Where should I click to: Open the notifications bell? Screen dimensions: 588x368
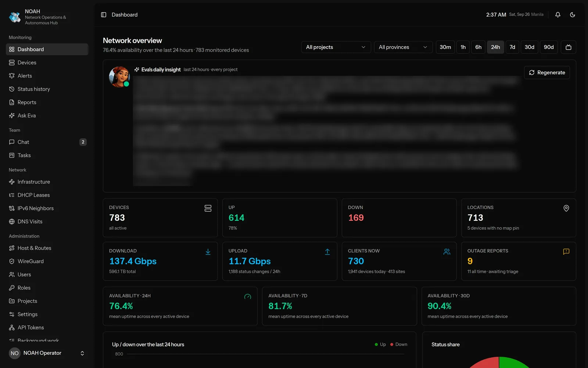tap(557, 15)
